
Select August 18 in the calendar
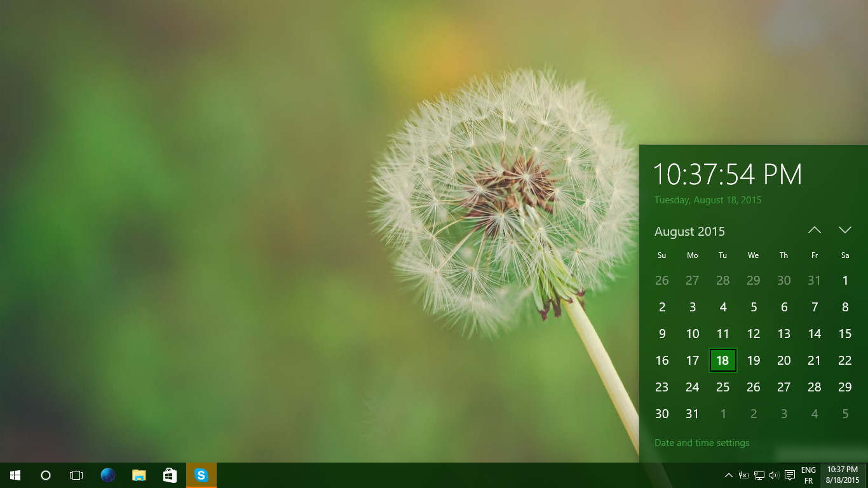(x=723, y=360)
